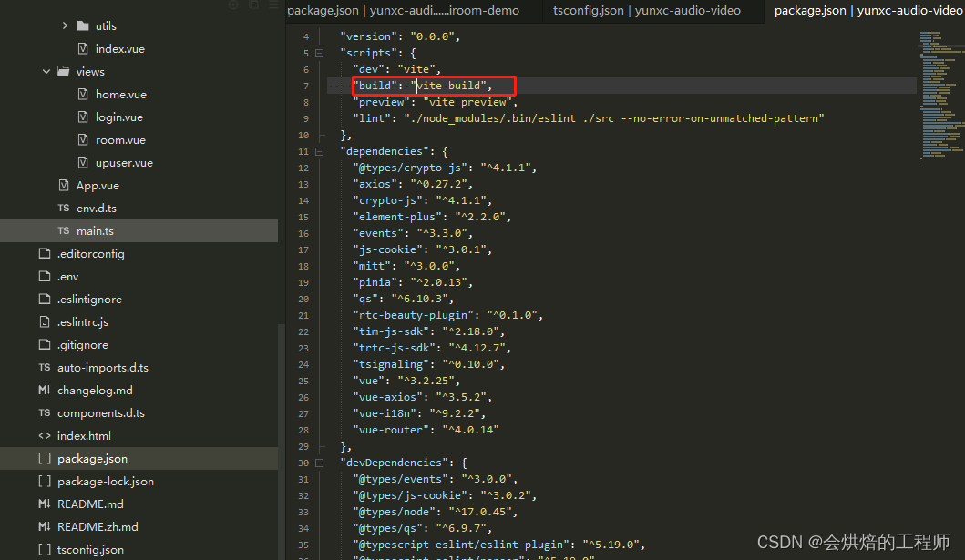Viewport: 965px width, 560px height.
Task: Click the "element-plus" dependency key
Action: point(397,217)
